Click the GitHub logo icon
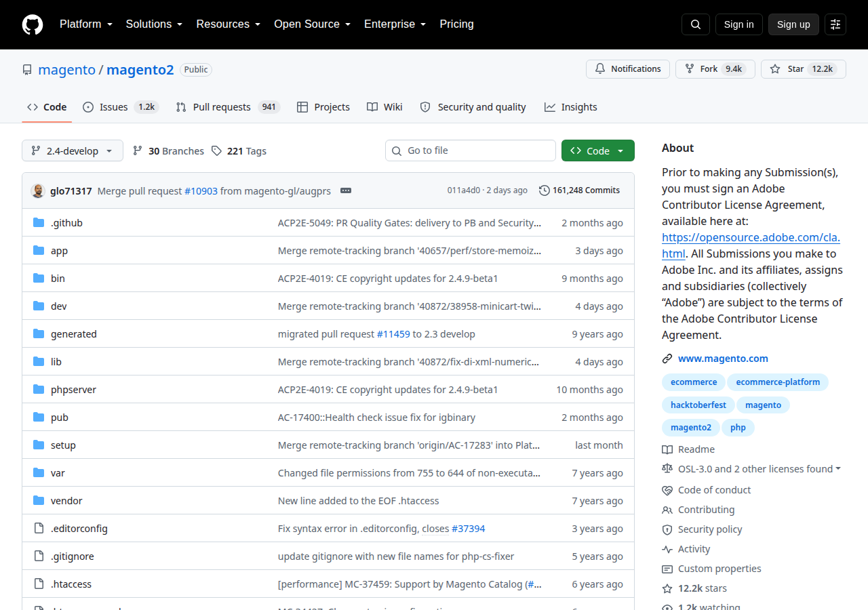Viewport: 868px width, 610px height. (33, 24)
